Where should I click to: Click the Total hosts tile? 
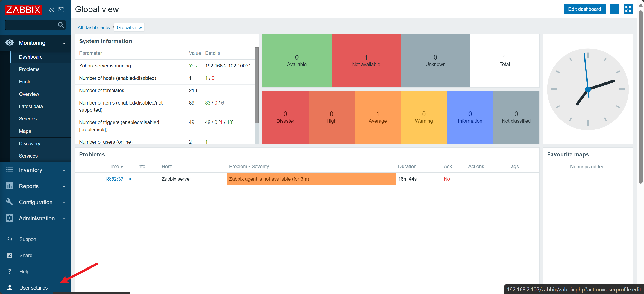click(505, 61)
